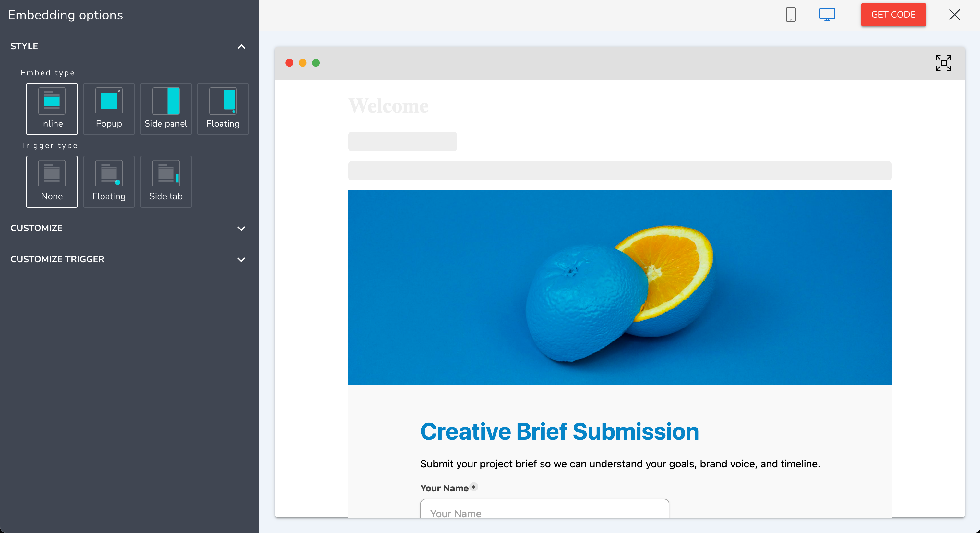The width and height of the screenshot is (980, 533).
Task: Set trigger type to None
Action: (x=52, y=181)
